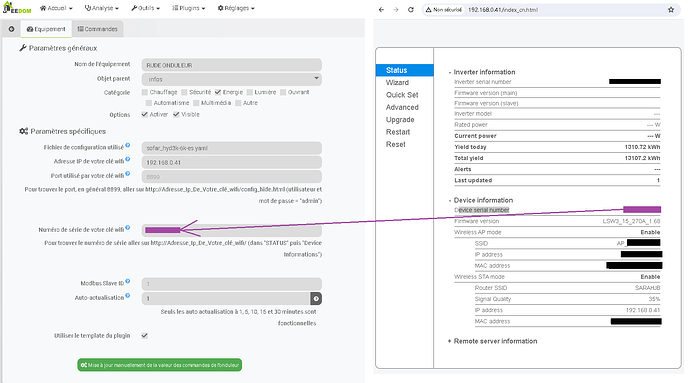The height and width of the screenshot is (383, 690).
Task: Open the Outils menu
Action: (x=145, y=8)
